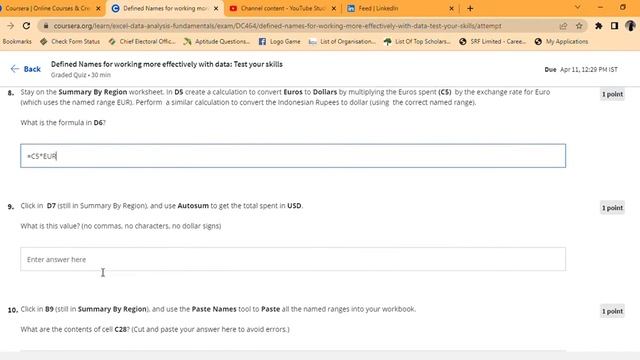Click question 8's 1 point label
Viewport: 640px width, 360px height.
pyautogui.click(x=612, y=94)
